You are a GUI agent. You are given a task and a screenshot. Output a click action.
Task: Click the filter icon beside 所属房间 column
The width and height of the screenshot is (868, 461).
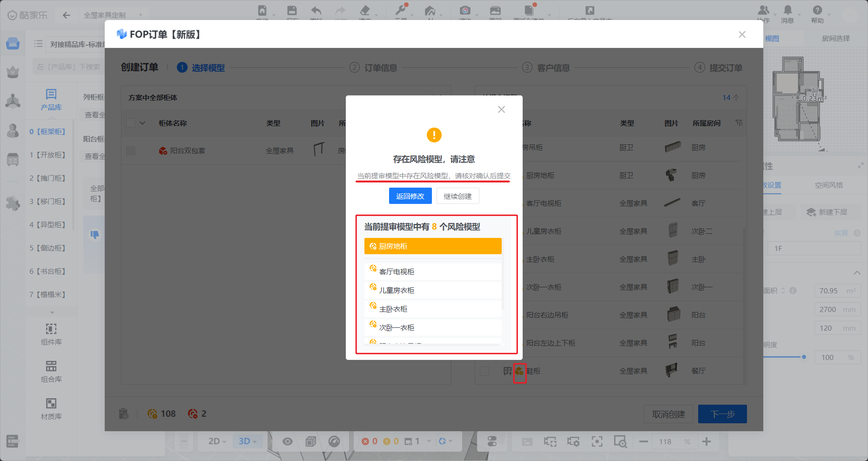(739, 123)
